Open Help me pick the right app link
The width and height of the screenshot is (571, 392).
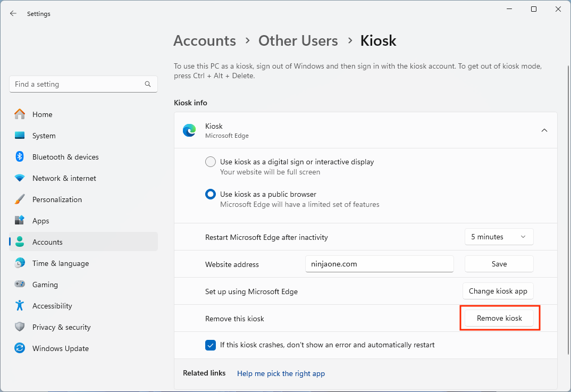click(281, 373)
